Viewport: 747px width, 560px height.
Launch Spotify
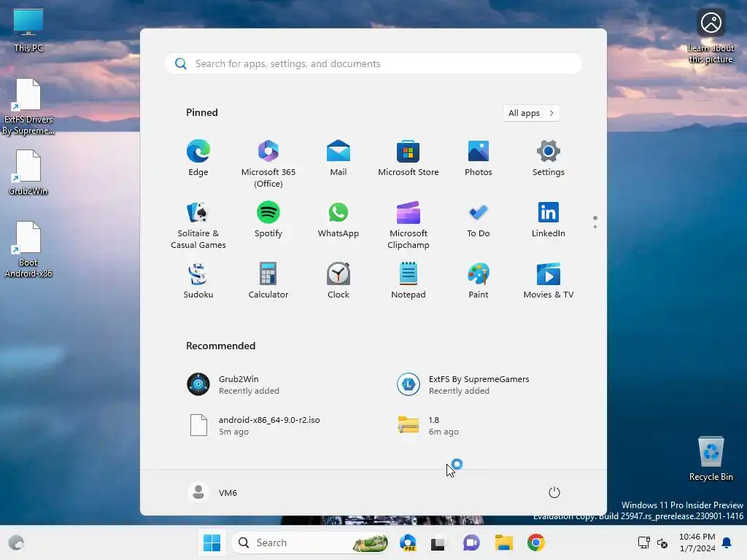(x=268, y=220)
